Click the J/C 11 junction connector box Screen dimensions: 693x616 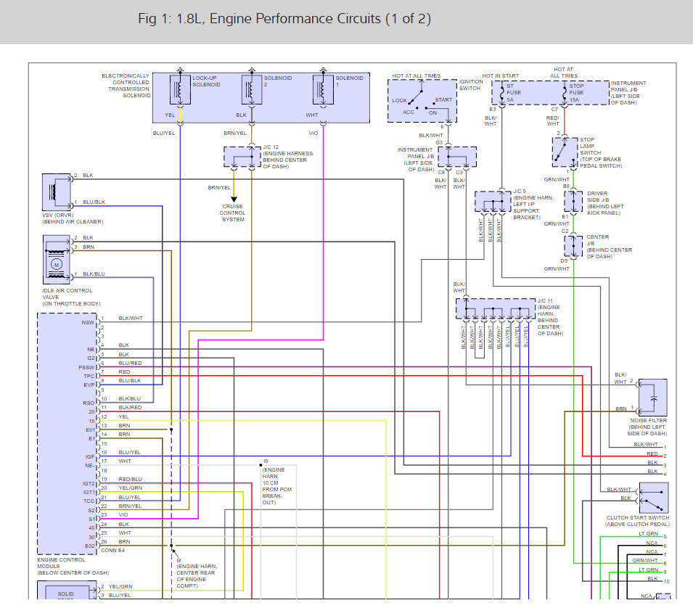[x=496, y=308]
